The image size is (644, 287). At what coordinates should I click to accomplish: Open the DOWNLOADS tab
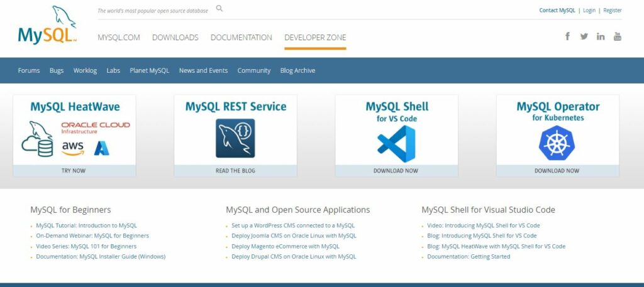pos(175,37)
